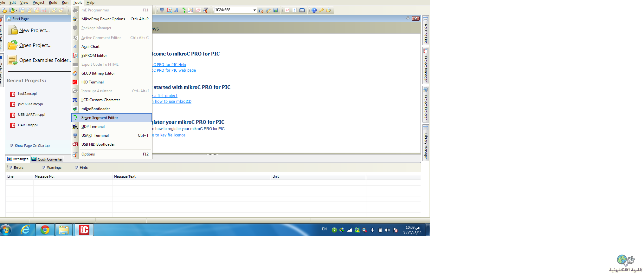Choose USART Terminal menu entry
This screenshot has height=277, width=644.
point(112,135)
